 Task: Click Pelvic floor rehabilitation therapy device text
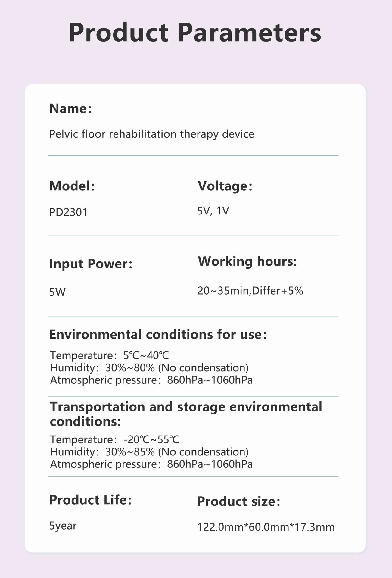tap(152, 134)
